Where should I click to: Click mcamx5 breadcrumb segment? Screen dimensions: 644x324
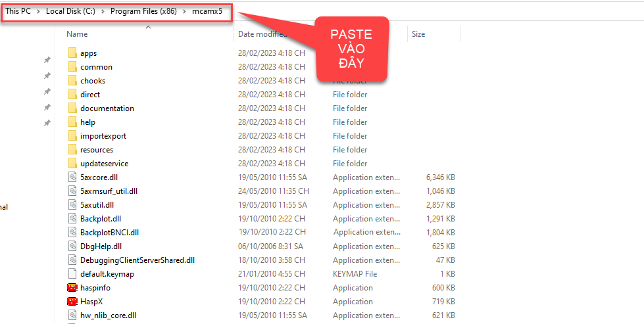click(207, 11)
